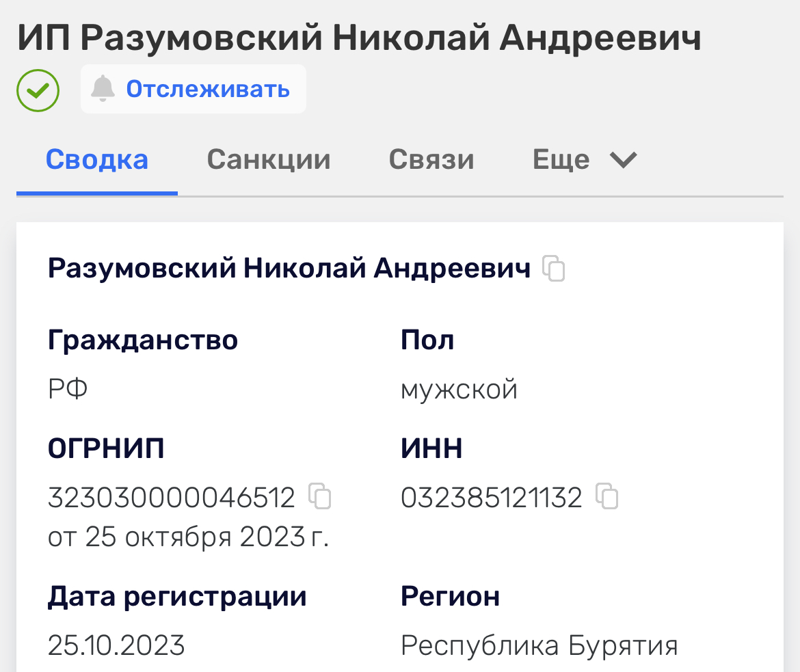Image resolution: width=800 pixels, height=672 pixels.
Task: Click the green verification checkmark badge
Action: pos(38,90)
